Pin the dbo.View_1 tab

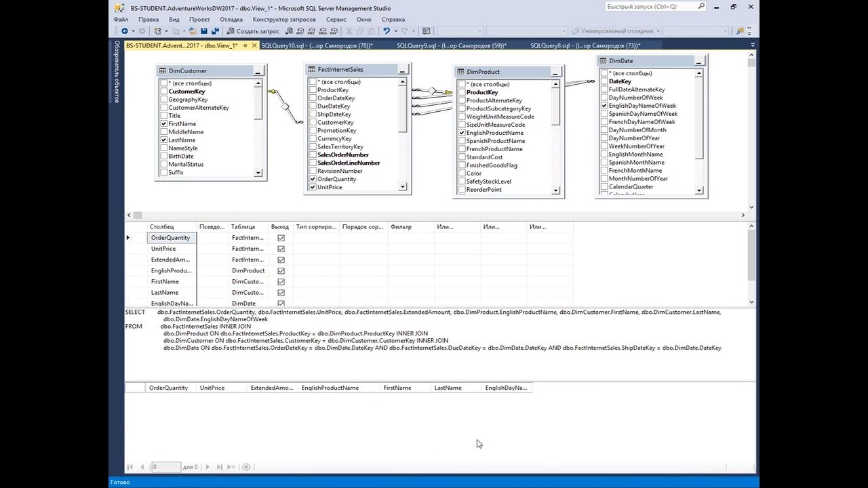click(x=245, y=45)
